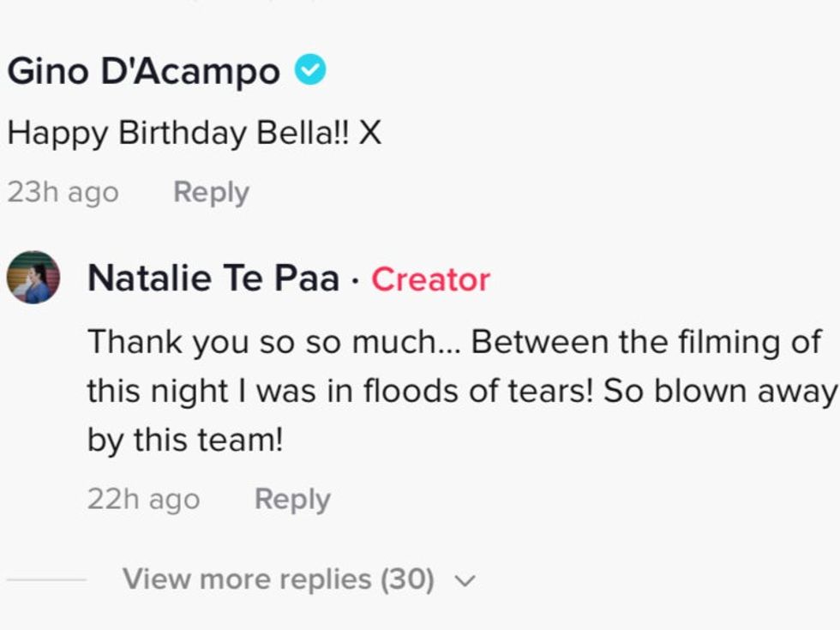Click the line starting Thank you so so much
This screenshot has width=840, height=630.
[454, 342]
